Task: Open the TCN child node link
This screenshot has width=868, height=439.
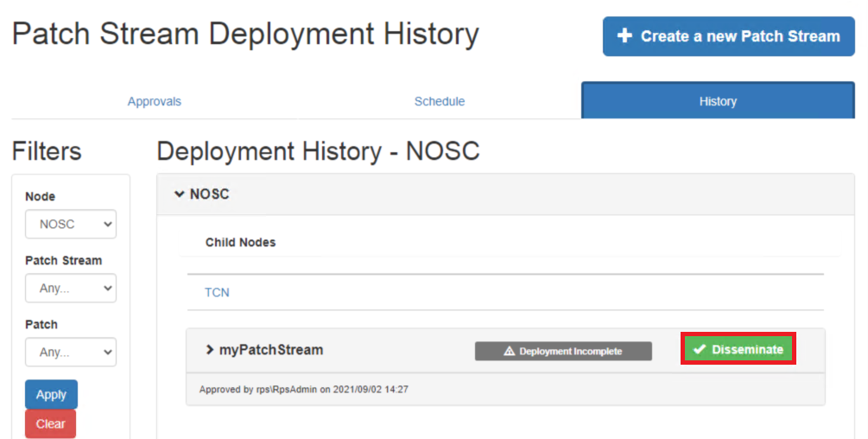Action: (217, 292)
